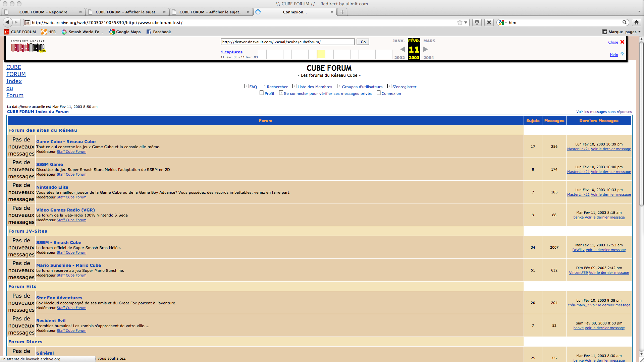Click the 'Forum JV-Sites' category heading

point(28,231)
